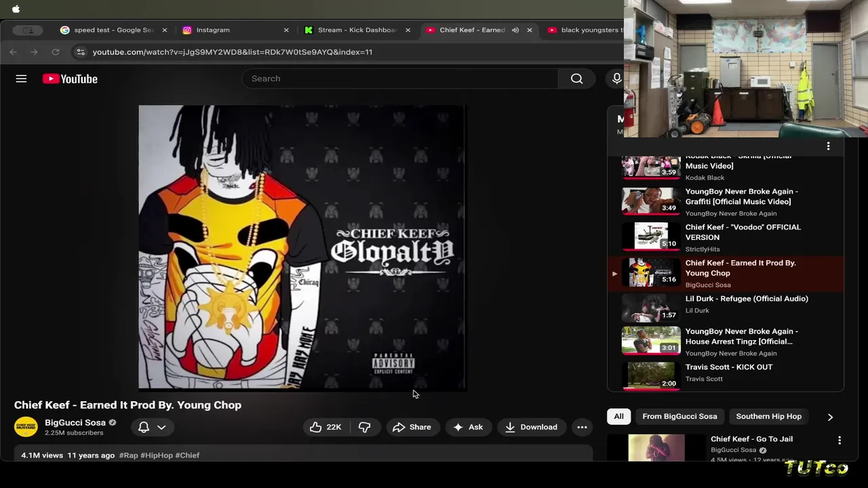
Task: Mute the Chief Keef tab audio icon
Action: tap(515, 30)
